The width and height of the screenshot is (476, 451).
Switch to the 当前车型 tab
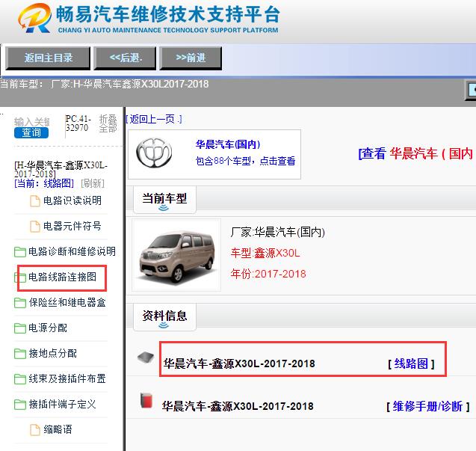(164, 200)
